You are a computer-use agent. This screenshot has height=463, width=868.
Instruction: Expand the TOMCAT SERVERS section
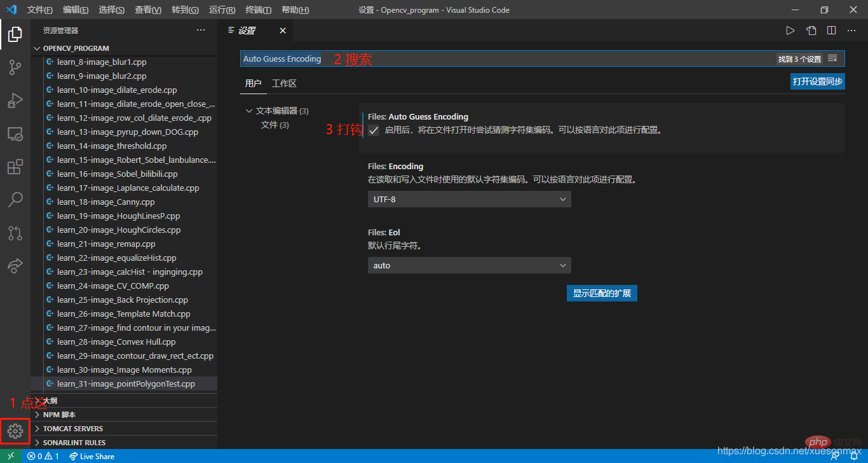[x=73, y=429]
